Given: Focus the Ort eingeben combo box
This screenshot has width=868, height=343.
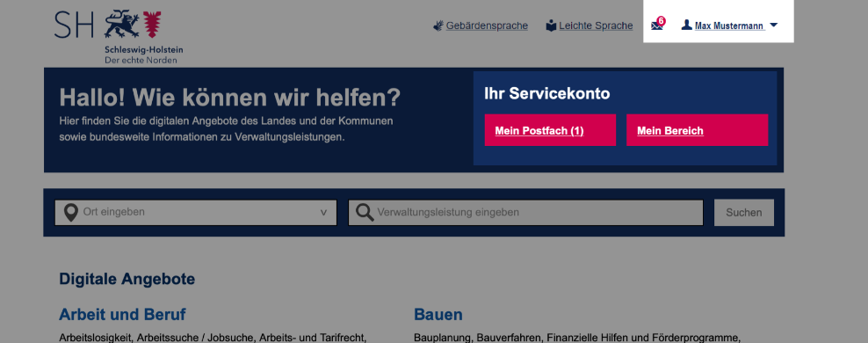Looking at the screenshot, I should coord(195,213).
